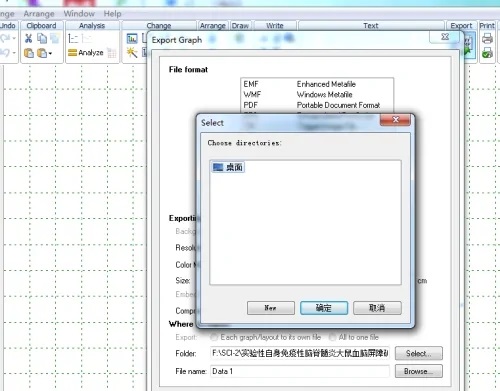The image size is (500, 391).
Task: Click the printer icon in Print group
Action: 487,39
